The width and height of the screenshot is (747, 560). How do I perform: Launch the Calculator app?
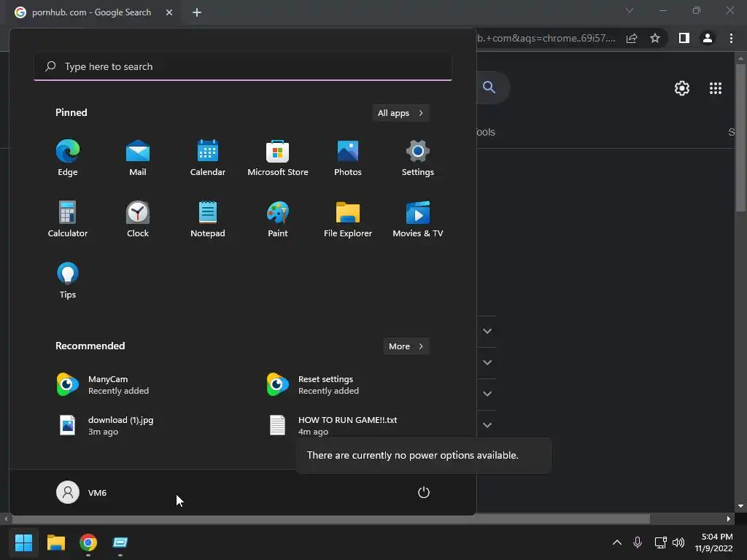[68, 219]
